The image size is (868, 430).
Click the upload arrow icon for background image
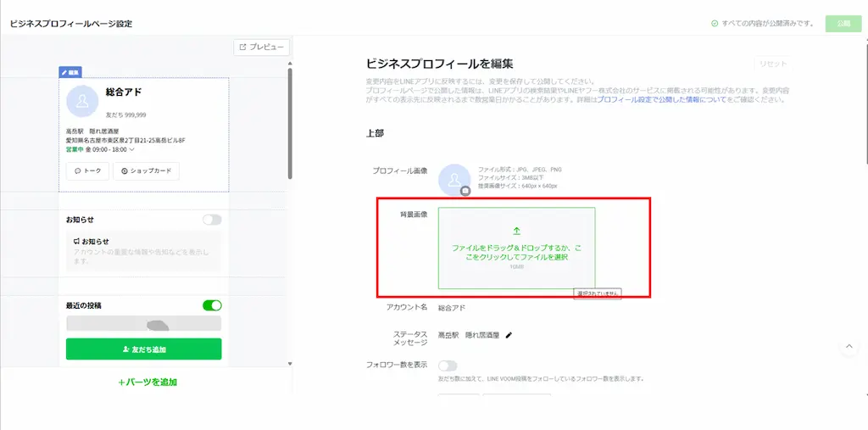pos(516,231)
